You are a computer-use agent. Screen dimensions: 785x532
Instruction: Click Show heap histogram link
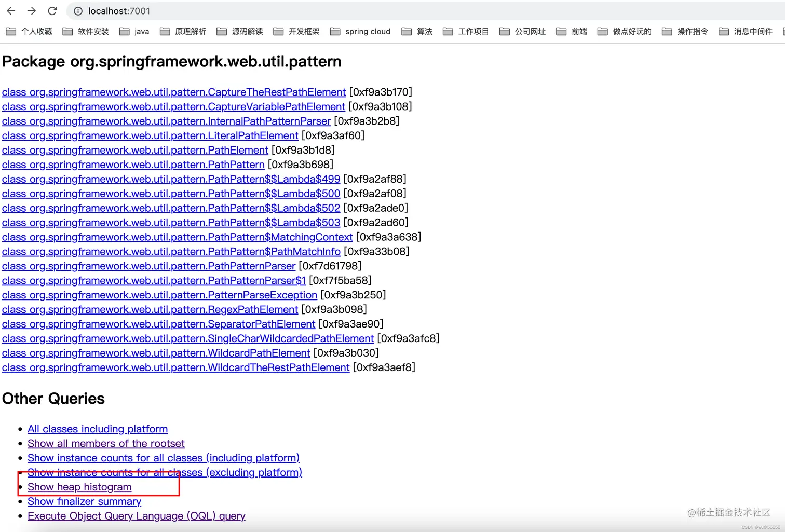tap(79, 487)
